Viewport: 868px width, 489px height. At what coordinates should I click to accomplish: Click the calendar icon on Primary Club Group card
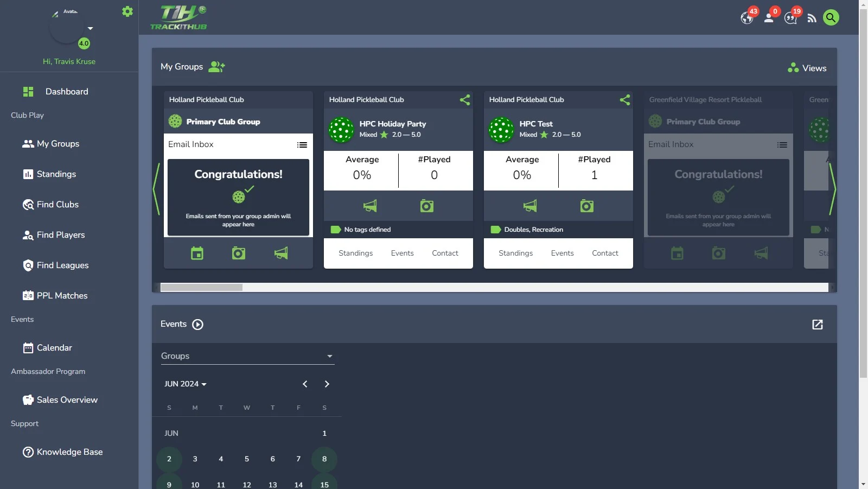click(197, 253)
